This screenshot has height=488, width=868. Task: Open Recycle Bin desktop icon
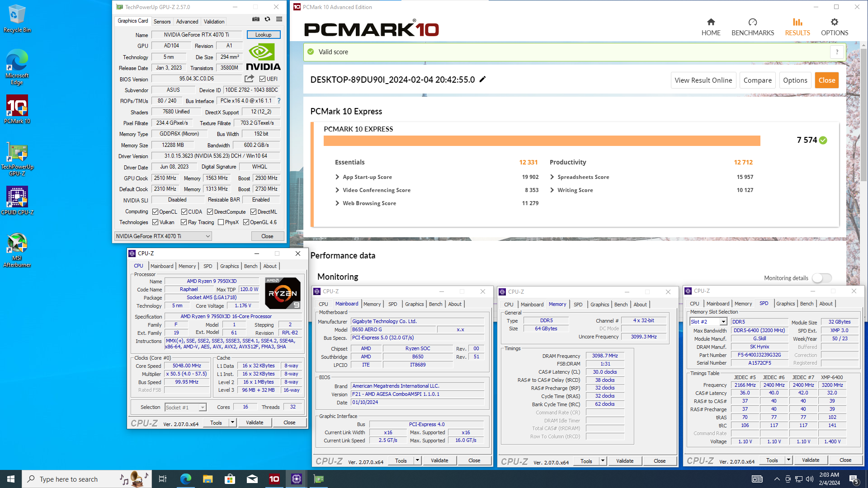tap(17, 19)
